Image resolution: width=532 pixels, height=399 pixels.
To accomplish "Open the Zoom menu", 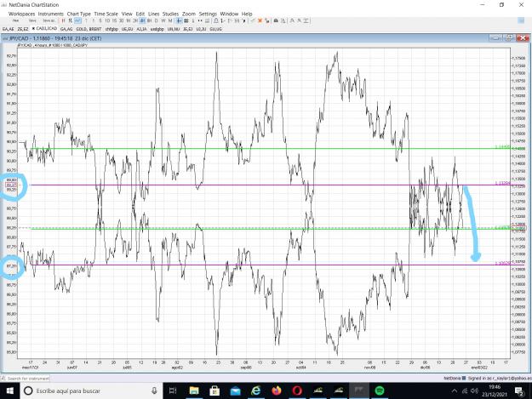I will (x=189, y=14).
